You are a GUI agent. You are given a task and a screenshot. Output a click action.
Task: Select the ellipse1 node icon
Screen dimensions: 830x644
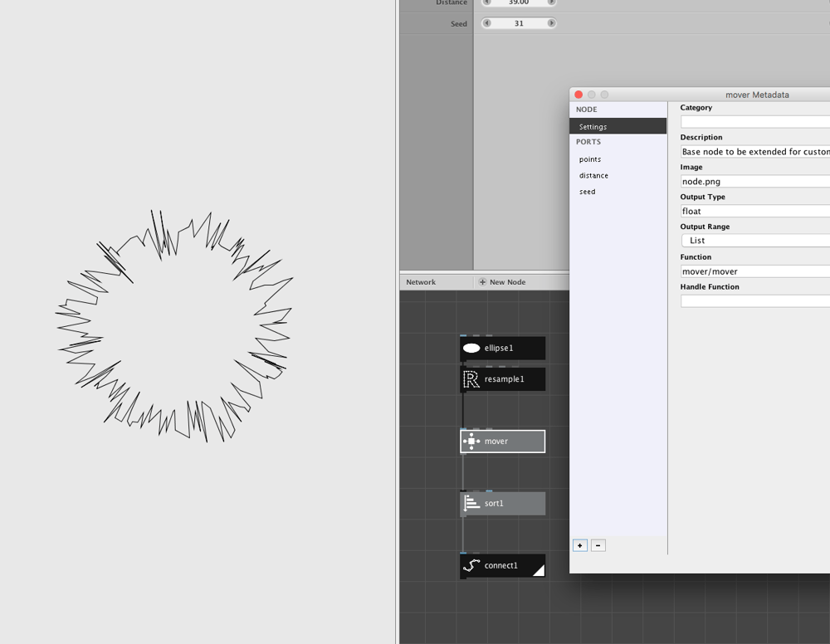(x=471, y=349)
